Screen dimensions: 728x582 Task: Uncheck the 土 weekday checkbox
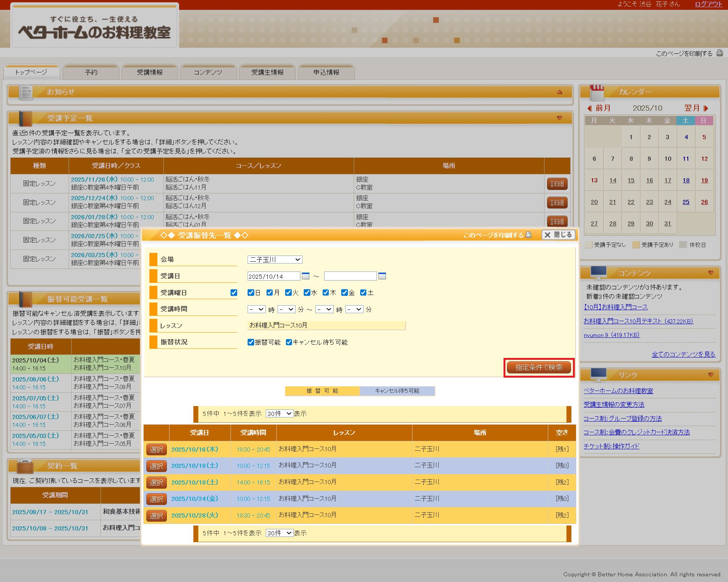point(363,292)
